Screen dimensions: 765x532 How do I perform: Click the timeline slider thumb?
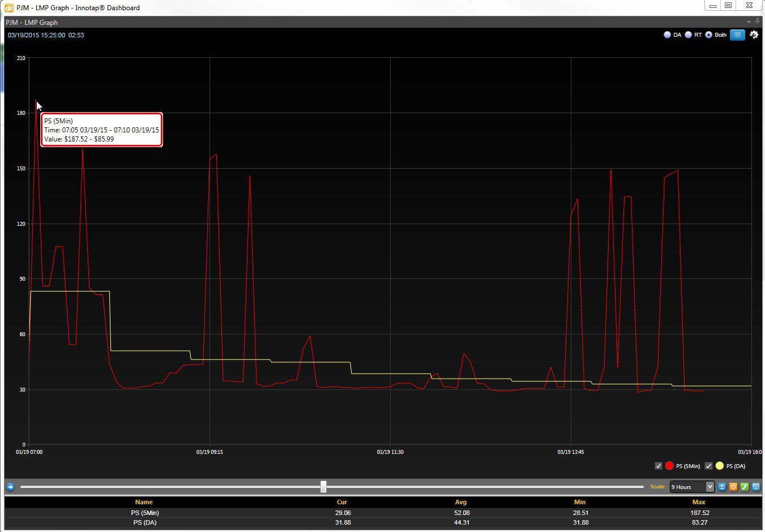point(323,487)
